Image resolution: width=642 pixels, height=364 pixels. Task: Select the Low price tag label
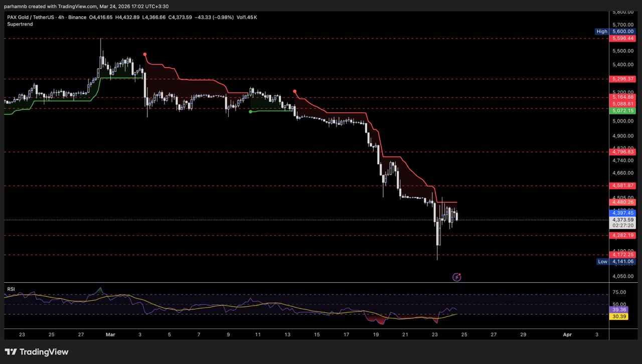pyautogui.click(x=602, y=262)
